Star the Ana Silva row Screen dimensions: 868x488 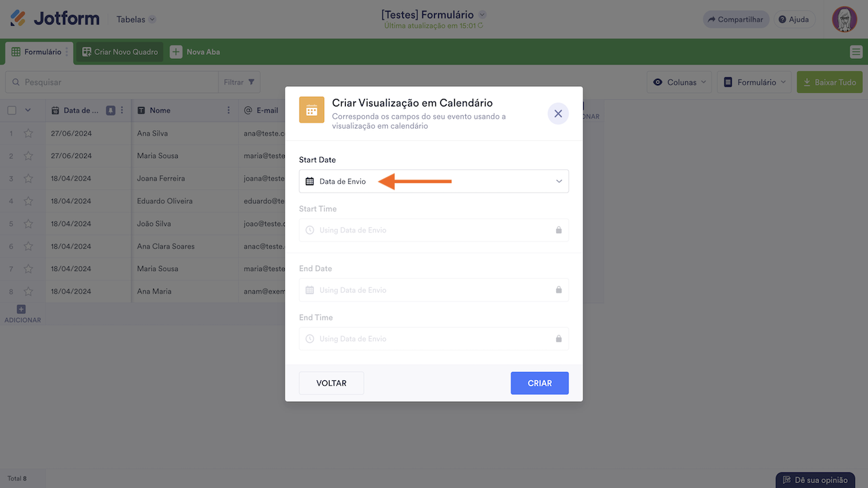click(x=28, y=134)
